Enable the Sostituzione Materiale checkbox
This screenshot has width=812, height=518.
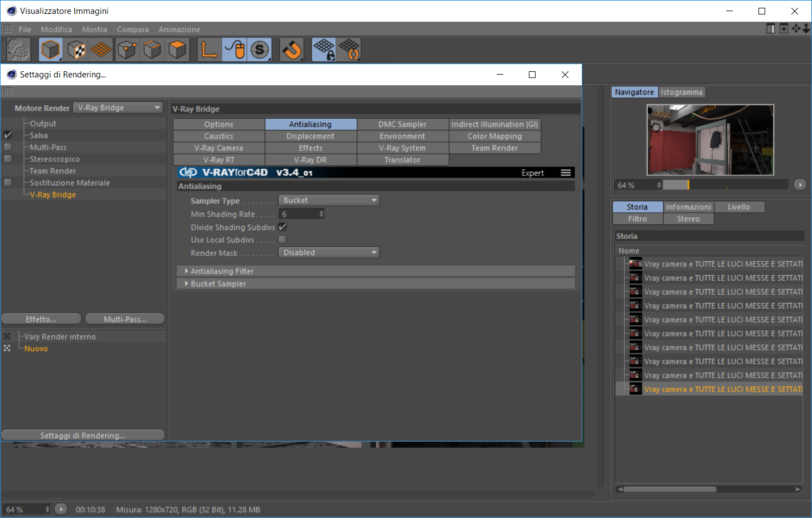pos(8,182)
